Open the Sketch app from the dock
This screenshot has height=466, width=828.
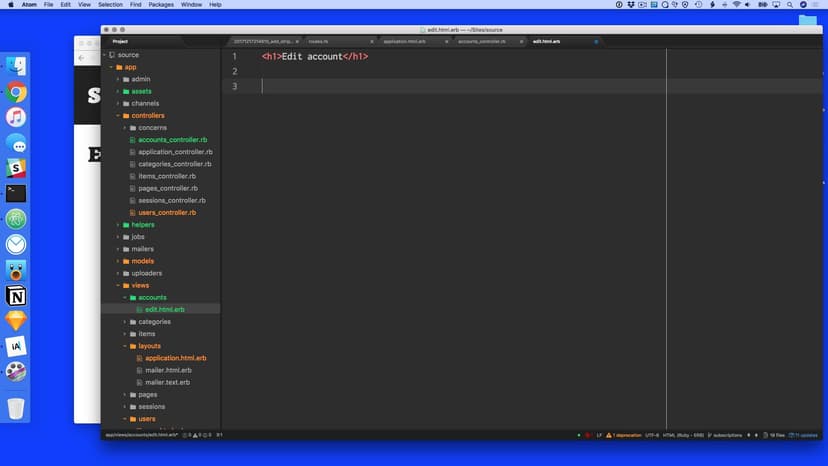(16, 321)
